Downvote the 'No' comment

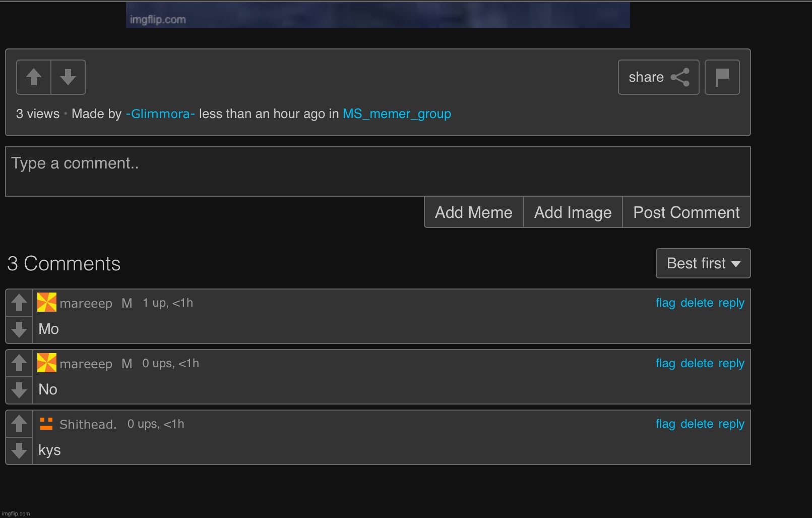coord(19,390)
